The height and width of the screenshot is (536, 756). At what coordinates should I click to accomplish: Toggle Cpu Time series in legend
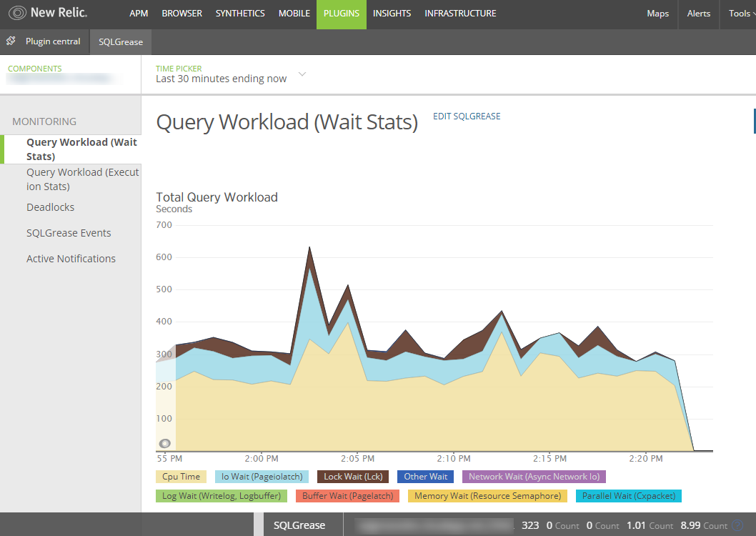181,477
